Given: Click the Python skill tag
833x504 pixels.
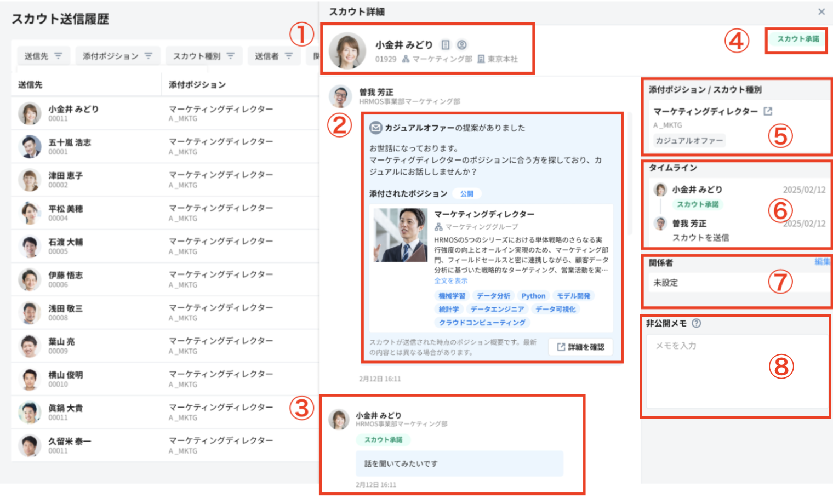Looking at the screenshot, I should point(533,296).
